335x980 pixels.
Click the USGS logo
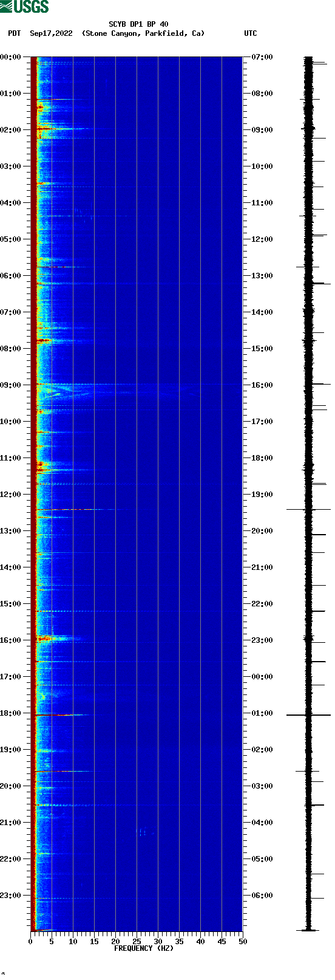[x=24, y=7]
